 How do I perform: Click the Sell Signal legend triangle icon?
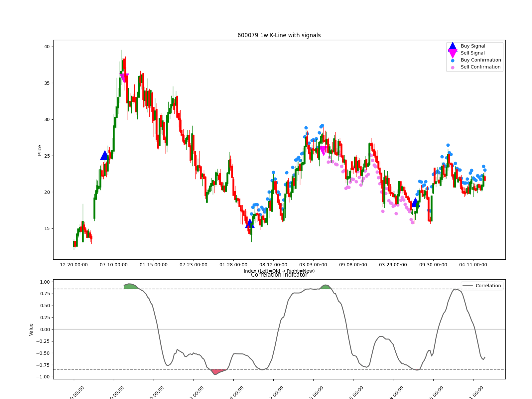pos(453,53)
